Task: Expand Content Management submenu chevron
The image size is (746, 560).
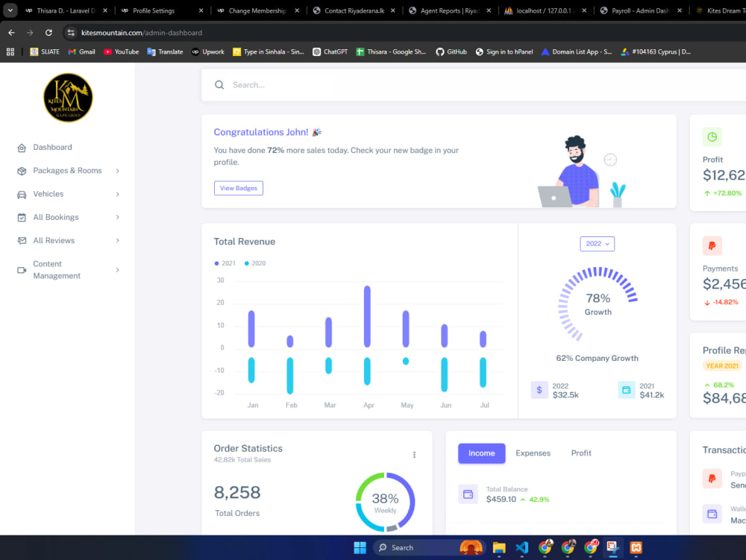Action: pyautogui.click(x=118, y=270)
